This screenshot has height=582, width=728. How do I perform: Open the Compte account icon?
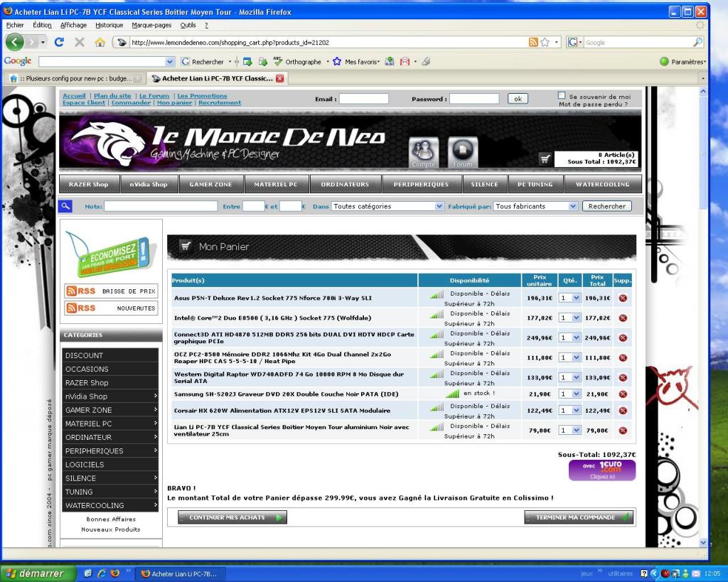[424, 152]
